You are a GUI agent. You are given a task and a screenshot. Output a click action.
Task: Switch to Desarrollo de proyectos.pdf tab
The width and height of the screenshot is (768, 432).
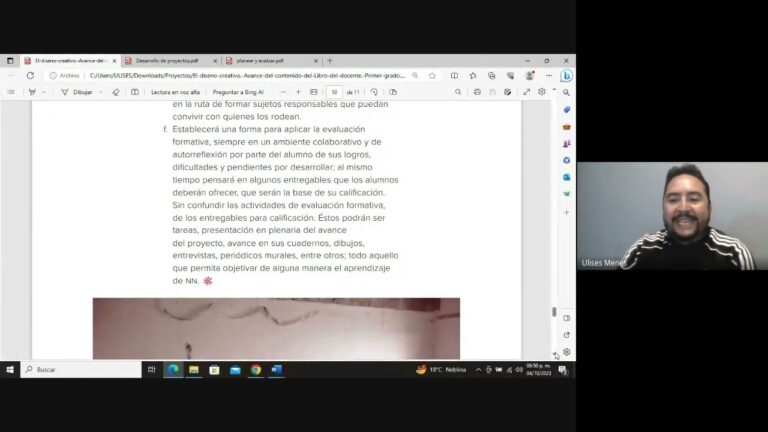click(167, 61)
